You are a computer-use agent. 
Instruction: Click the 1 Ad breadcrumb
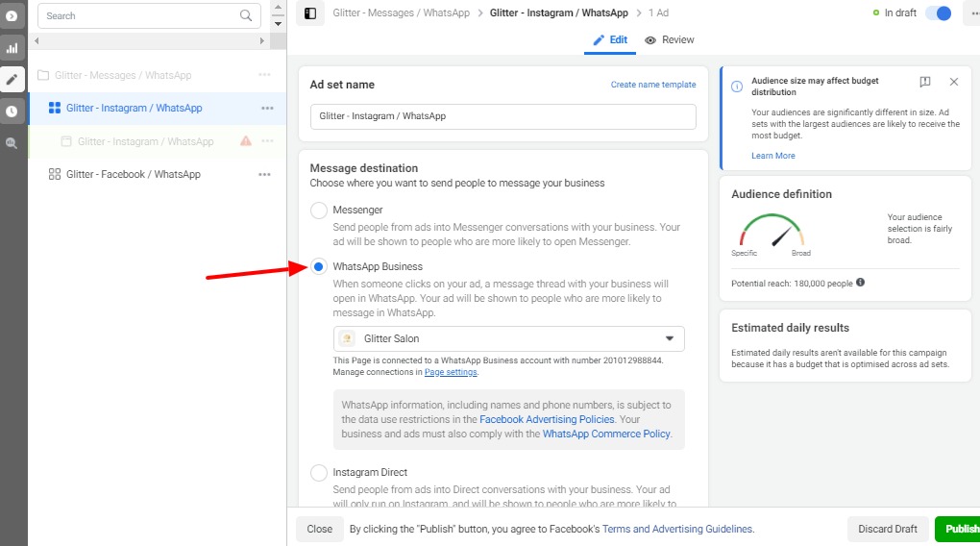coord(658,13)
